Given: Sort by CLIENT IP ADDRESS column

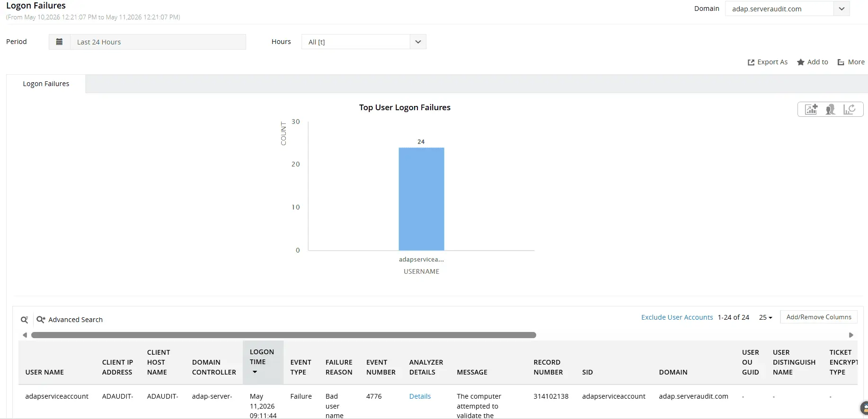Looking at the screenshot, I should coord(117,367).
